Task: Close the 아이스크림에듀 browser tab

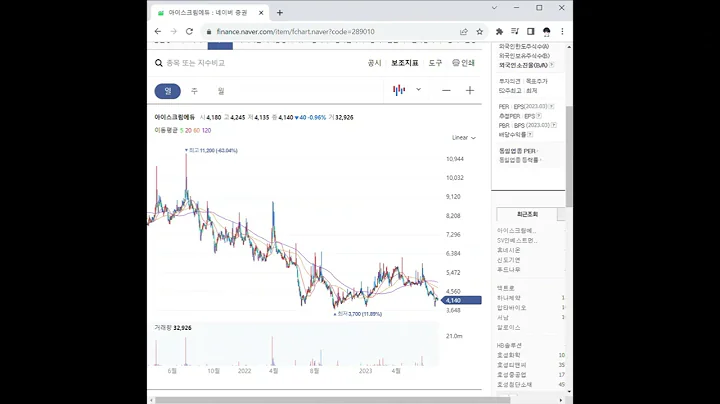Action: [x=261, y=13]
